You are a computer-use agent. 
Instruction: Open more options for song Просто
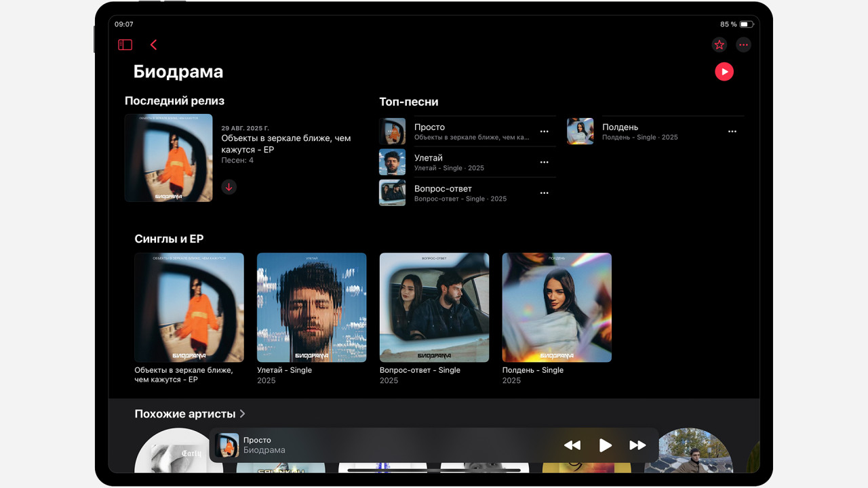[544, 131]
